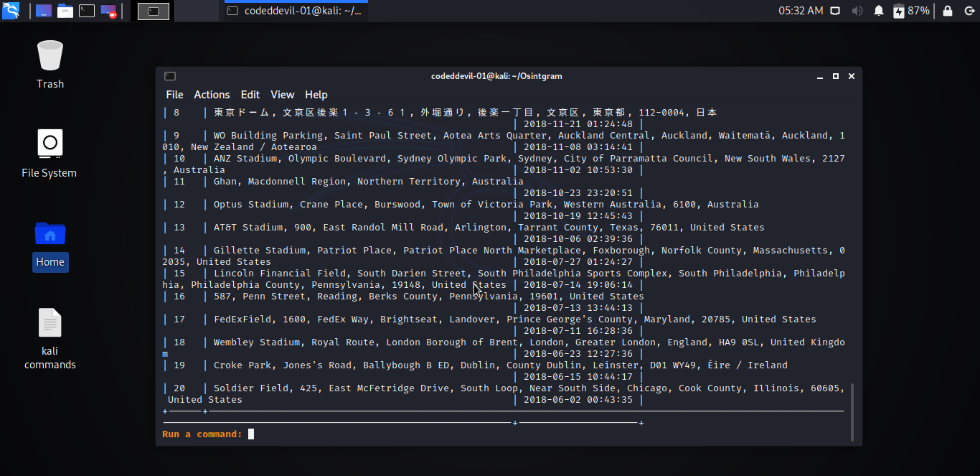Click the terminal title 'codeddevil-01@kali: ~/Osintgram'
The image size is (980, 476).
(x=496, y=76)
